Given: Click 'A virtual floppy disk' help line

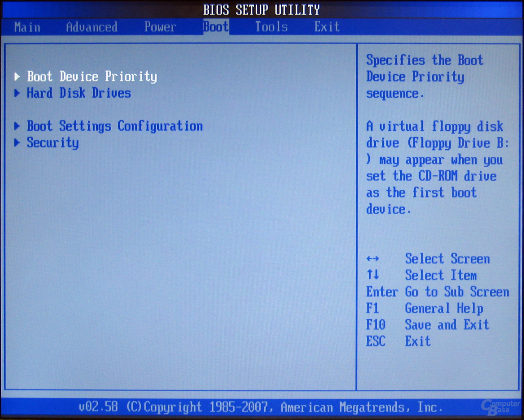Looking at the screenshot, I should pos(434,126).
